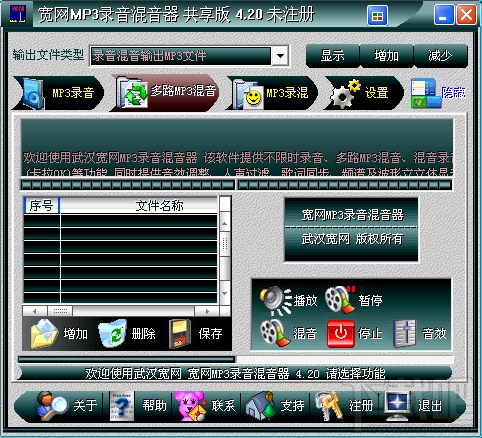Open the 音效 equalizer icon
The height and width of the screenshot is (438, 482).
tap(404, 334)
